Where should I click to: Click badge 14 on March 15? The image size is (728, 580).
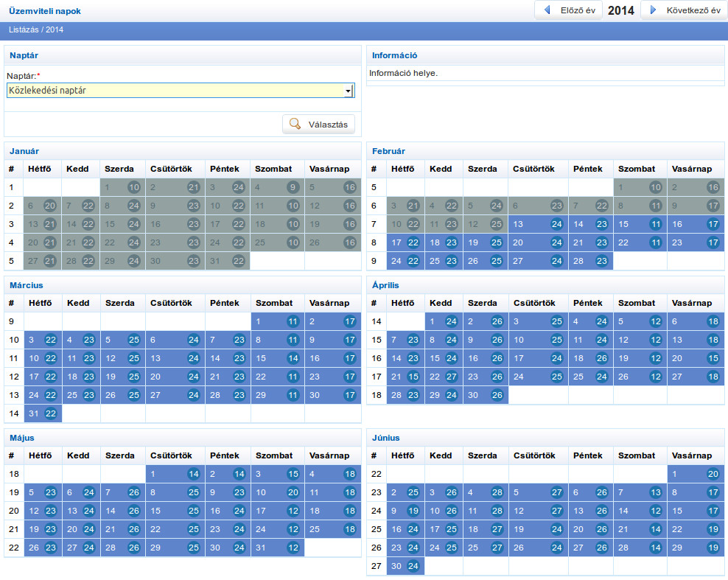(x=293, y=358)
